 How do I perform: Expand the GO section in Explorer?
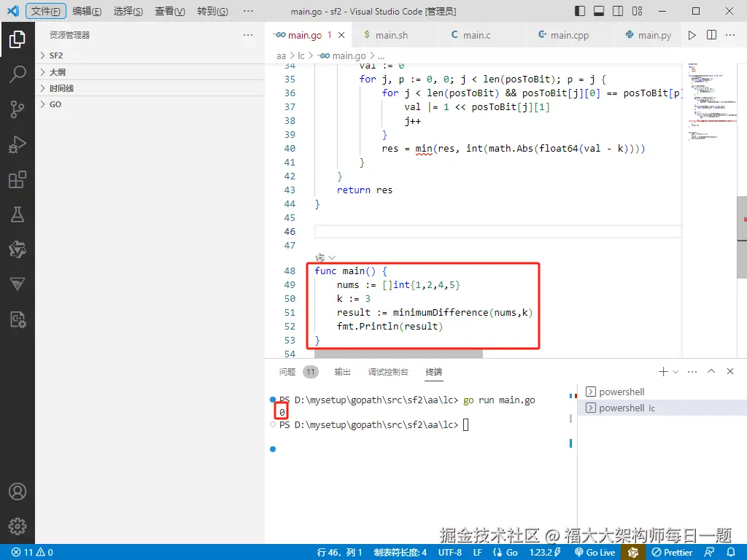click(x=150, y=104)
